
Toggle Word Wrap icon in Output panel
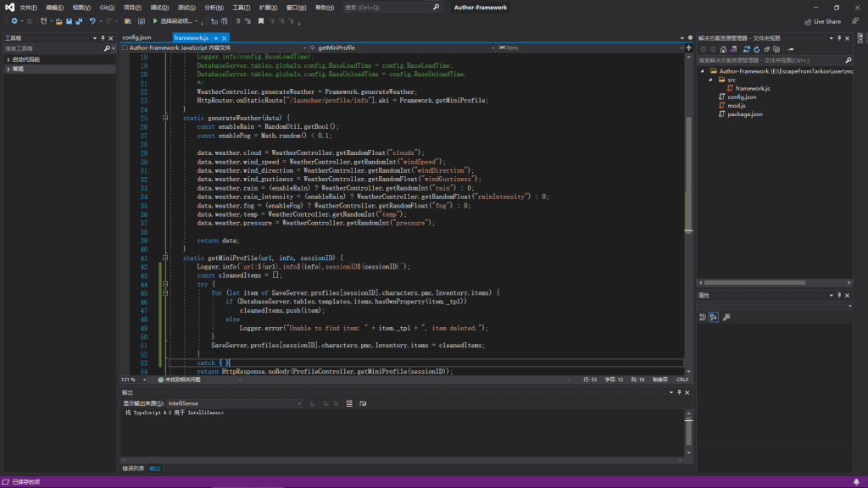(363, 403)
